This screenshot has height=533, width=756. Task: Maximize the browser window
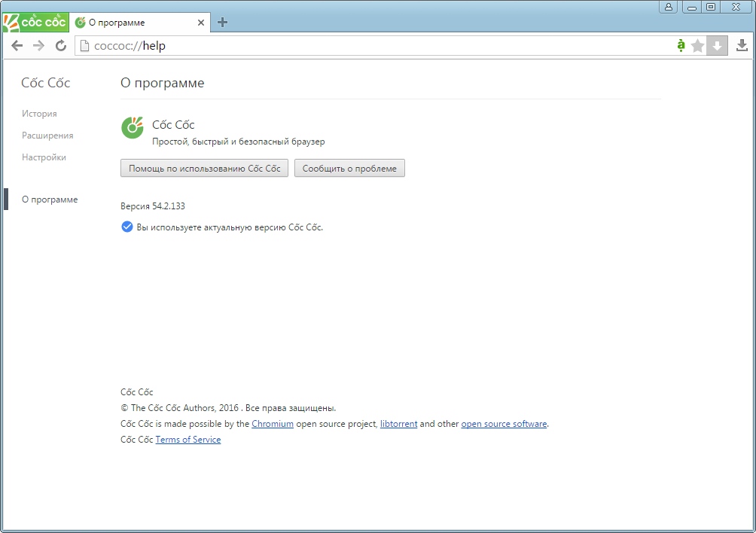tap(711, 7)
